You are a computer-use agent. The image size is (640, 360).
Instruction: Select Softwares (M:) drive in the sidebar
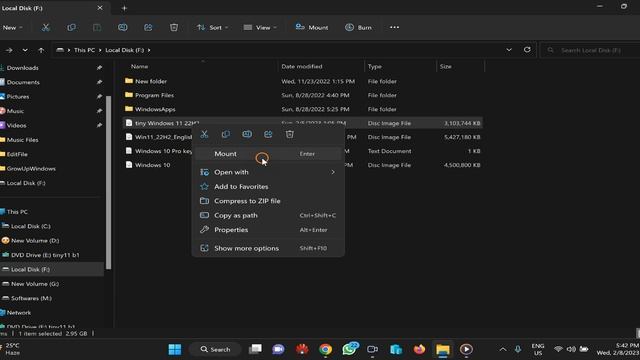31,298
